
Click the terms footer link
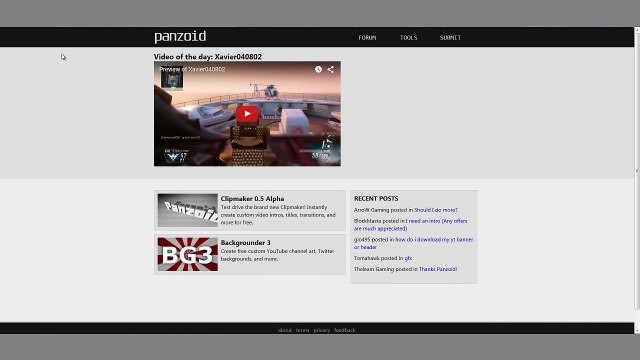(x=302, y=330)
